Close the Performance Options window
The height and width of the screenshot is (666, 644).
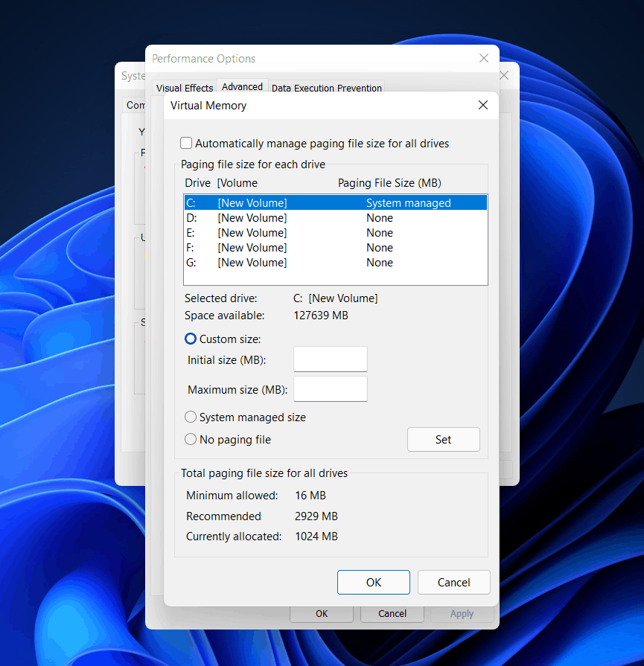[484, 58]
